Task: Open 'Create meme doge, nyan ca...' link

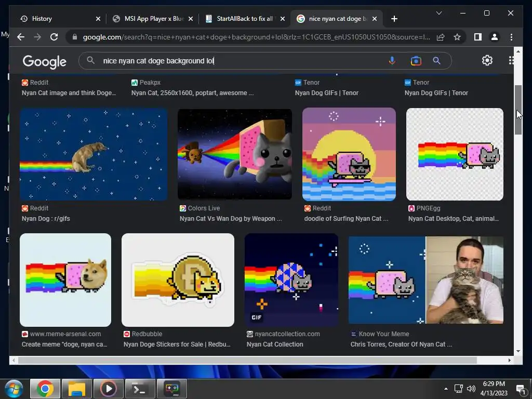Action: click(x=64, y=344)
